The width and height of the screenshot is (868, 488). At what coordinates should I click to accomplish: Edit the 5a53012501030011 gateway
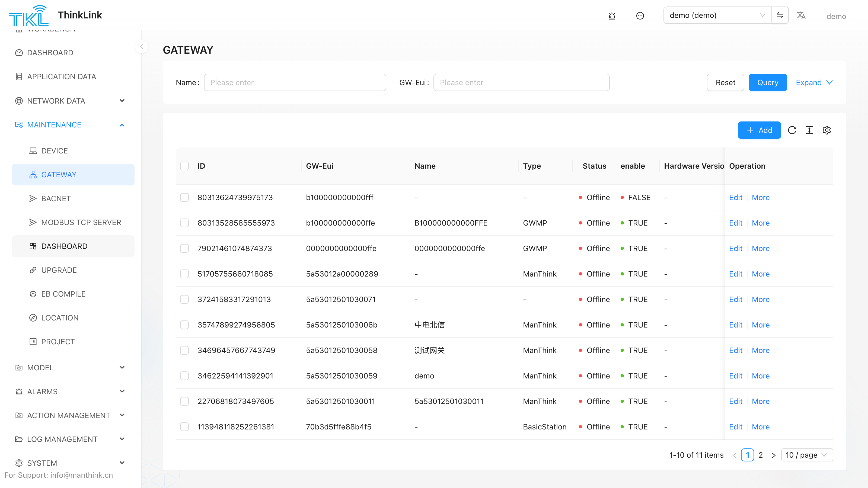tap(736, 401)
